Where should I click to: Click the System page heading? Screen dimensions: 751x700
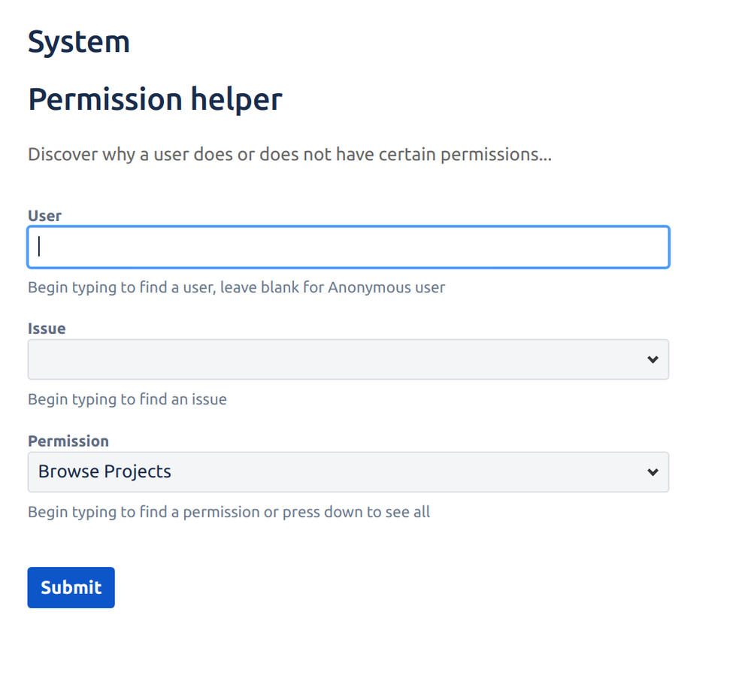(x=79, y=41)
